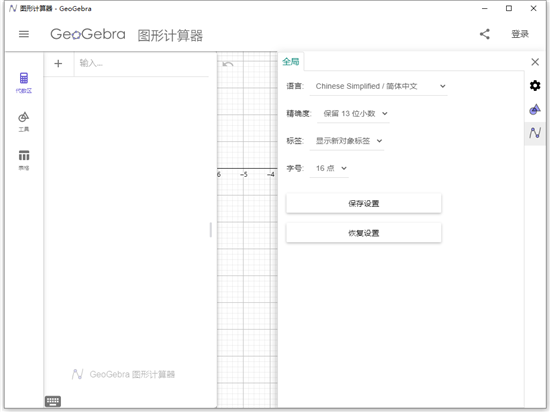Image resolution: width=550 pixels, height=412 pixels.
Task: Maximize the GeoGebra window
Action: click(x=509, y=8)
